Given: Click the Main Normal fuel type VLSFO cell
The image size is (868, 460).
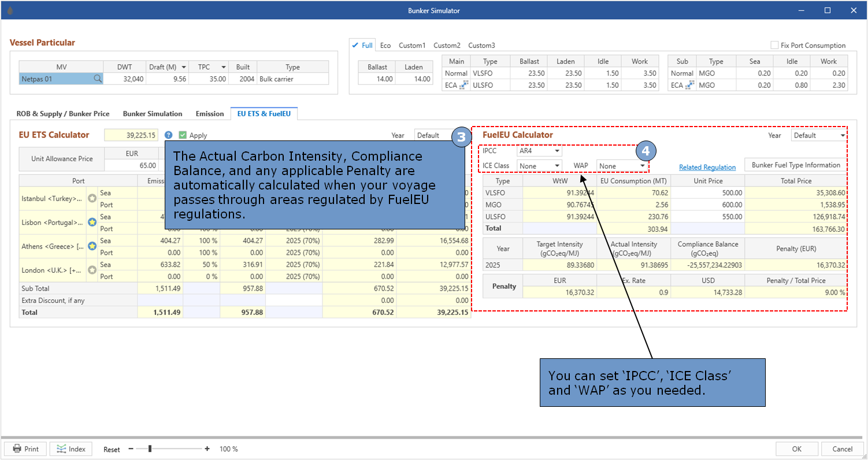Looking at the screenshot, I should pyautogui.click(x=490, y=73).
